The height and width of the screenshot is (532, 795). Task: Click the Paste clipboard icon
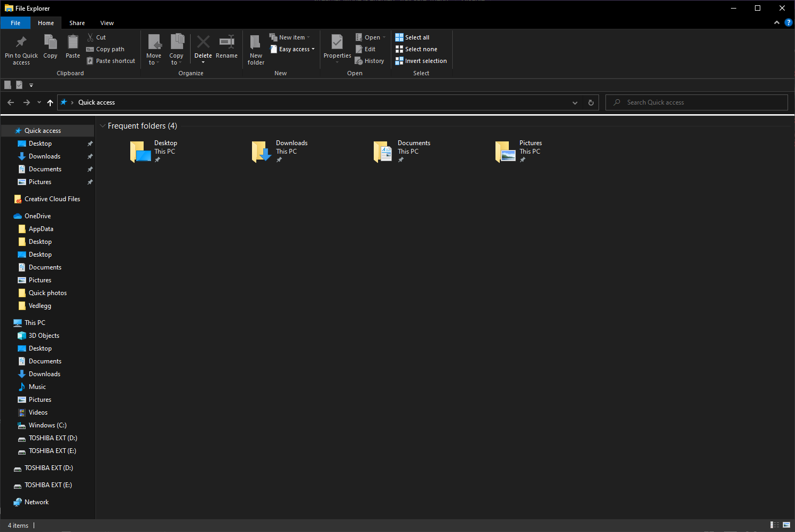73,42
